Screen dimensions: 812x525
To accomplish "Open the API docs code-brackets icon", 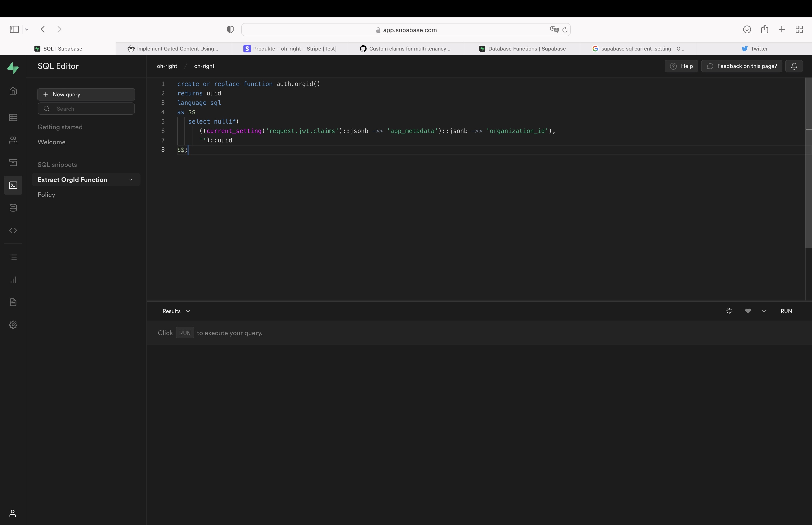I will pyautogui.click(x=13, y=230).
